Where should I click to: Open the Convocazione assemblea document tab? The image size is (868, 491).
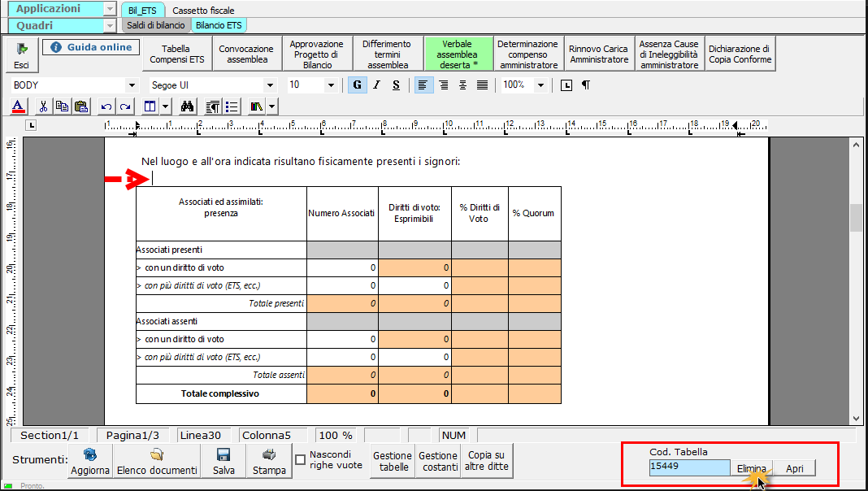[247, 54]
